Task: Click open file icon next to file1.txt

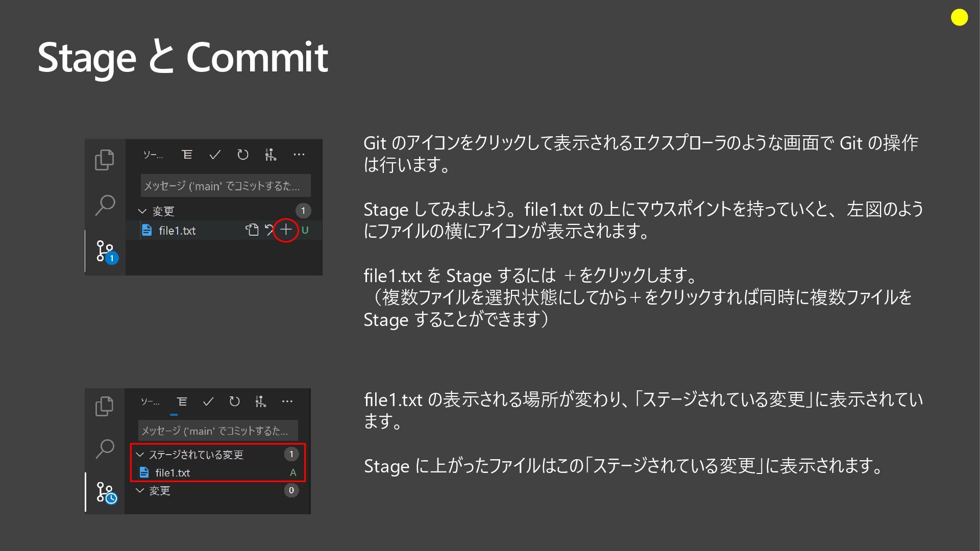Action: (x=252, y=230)
